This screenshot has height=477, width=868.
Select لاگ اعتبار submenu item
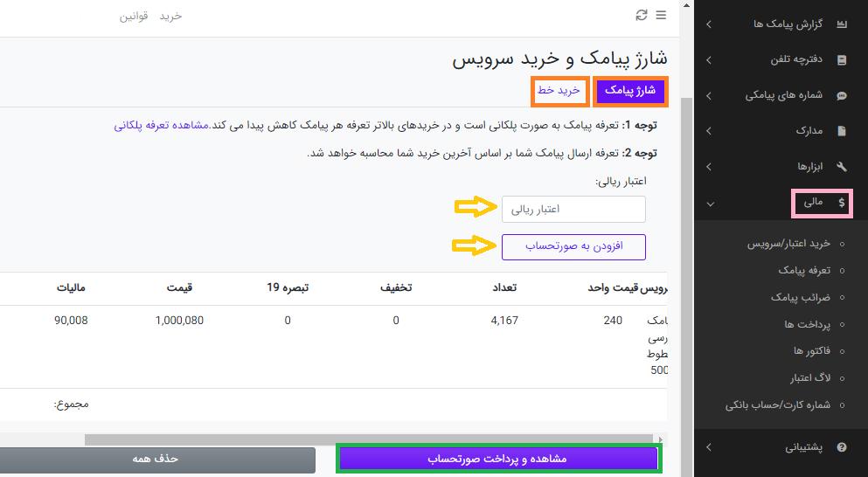pyautogui.click(x=810, y=378)
